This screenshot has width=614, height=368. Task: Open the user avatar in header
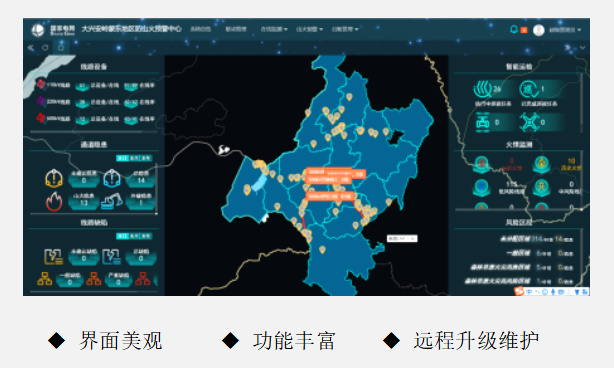(539, 30)
